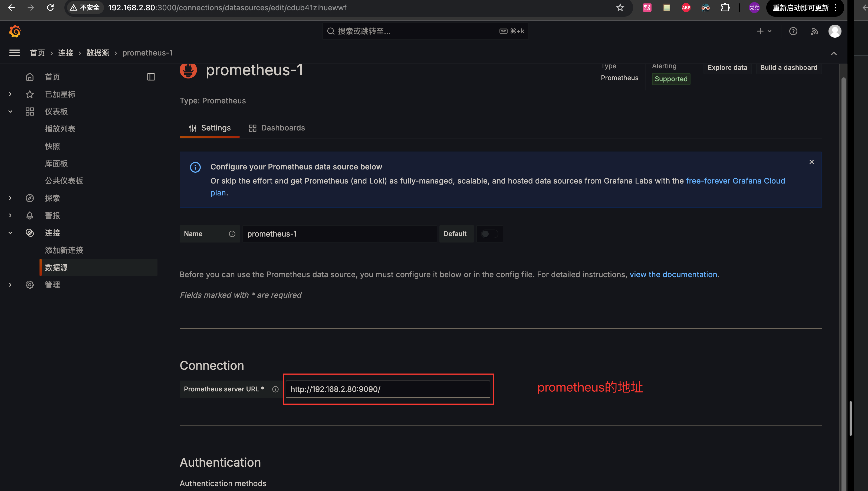Dock or undock the sidebar menu icon
This screenshot has height=491, width=868.
[151, 77]
